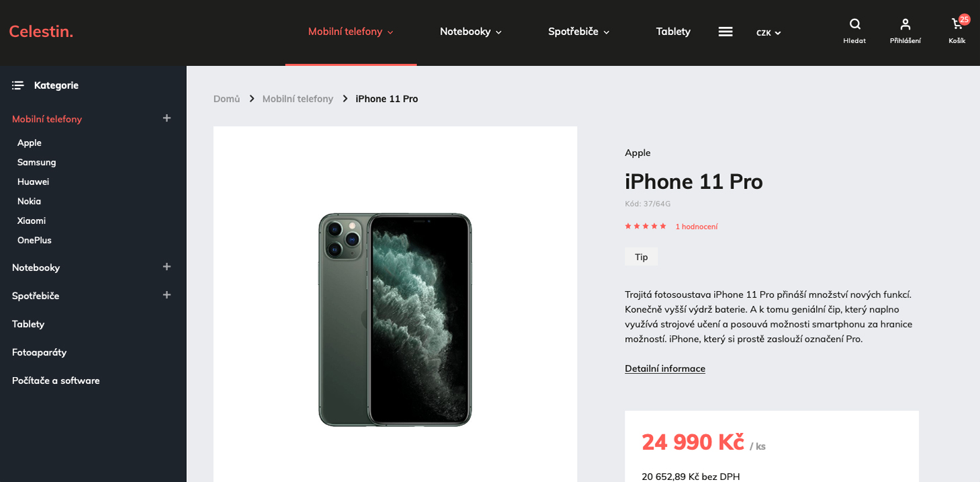This screenshot has width=980, height=482.
Task: Open the search magnifier icon
Action: click(x=854, y=24)
